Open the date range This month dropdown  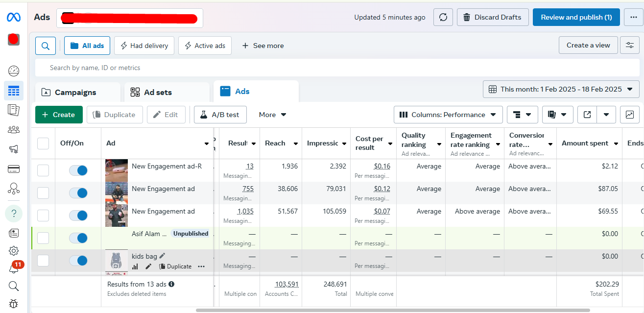(561, 89)
